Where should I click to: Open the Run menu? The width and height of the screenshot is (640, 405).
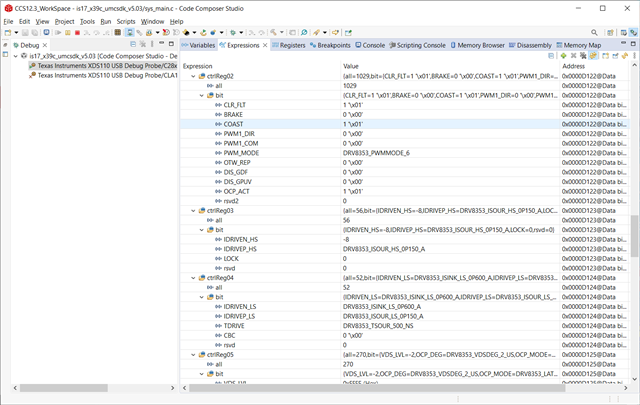106,21
